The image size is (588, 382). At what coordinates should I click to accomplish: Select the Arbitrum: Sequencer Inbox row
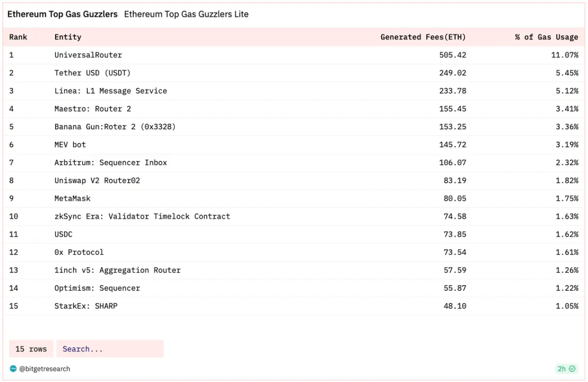[x=111, y=163]
